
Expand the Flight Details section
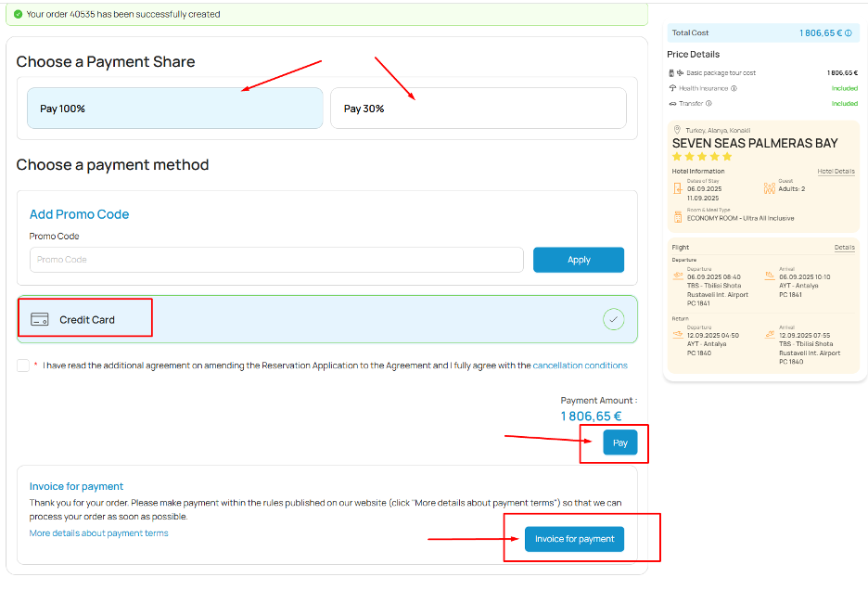[844, 247]
